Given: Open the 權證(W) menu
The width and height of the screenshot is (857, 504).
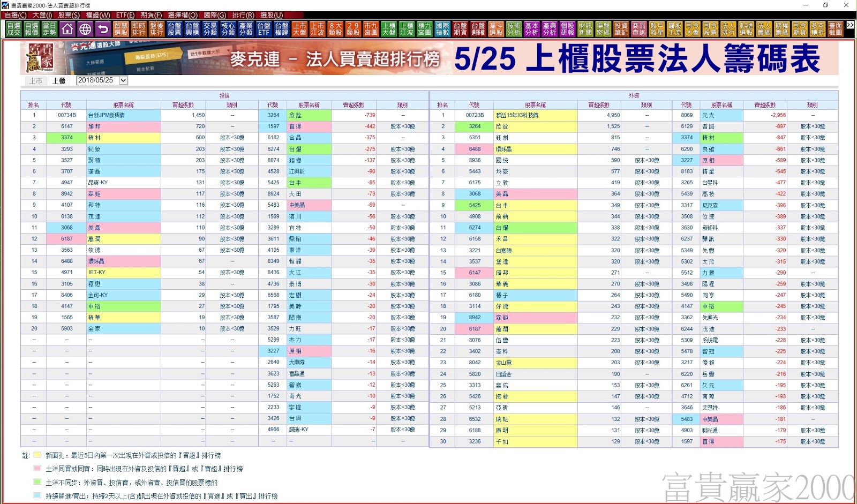Looking at the screenshot, I should 98,15.
